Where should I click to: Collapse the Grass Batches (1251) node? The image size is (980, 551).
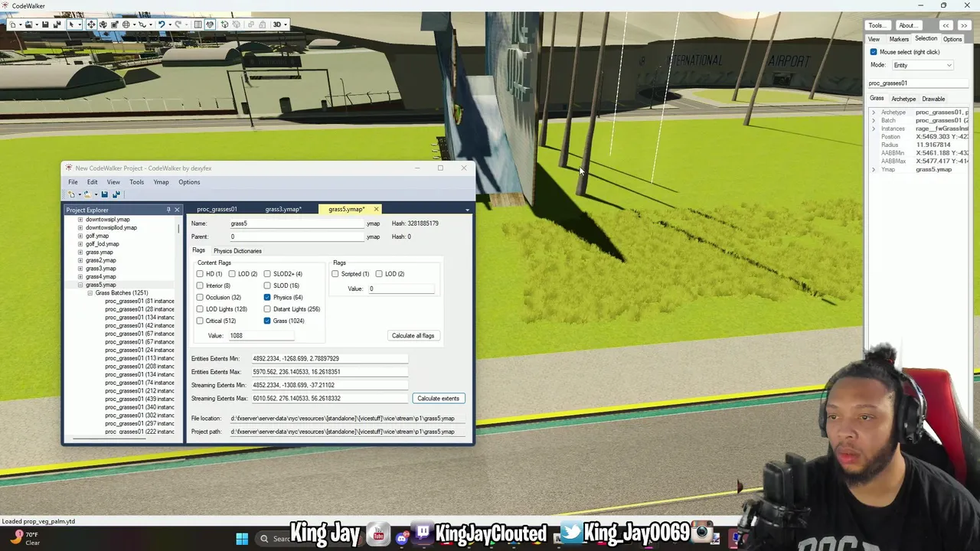90,293
